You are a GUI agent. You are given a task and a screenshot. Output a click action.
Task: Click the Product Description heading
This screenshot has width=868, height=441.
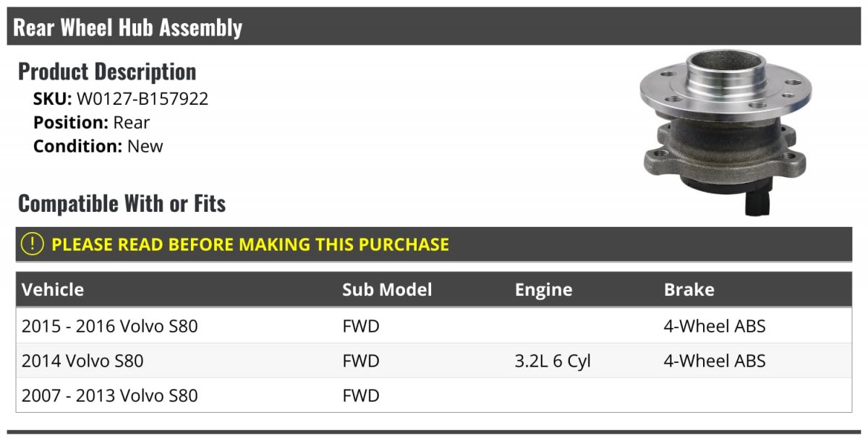[107, 72]
